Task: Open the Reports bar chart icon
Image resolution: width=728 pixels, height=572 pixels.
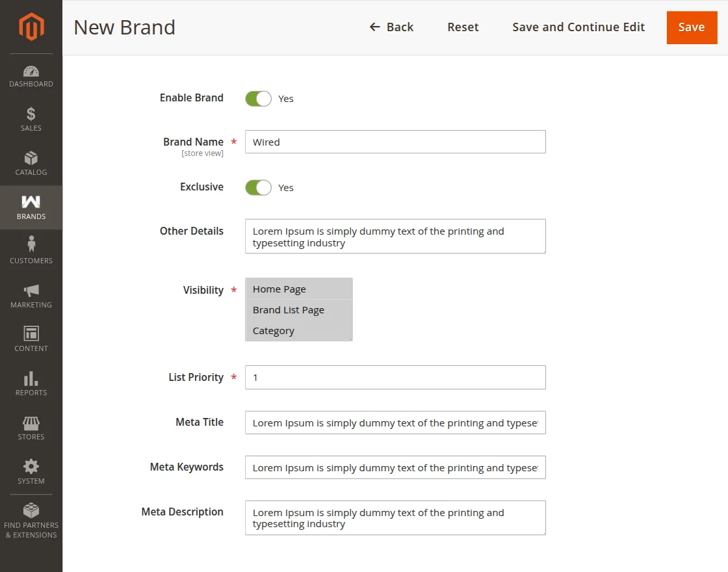Action: pos(31,378)
